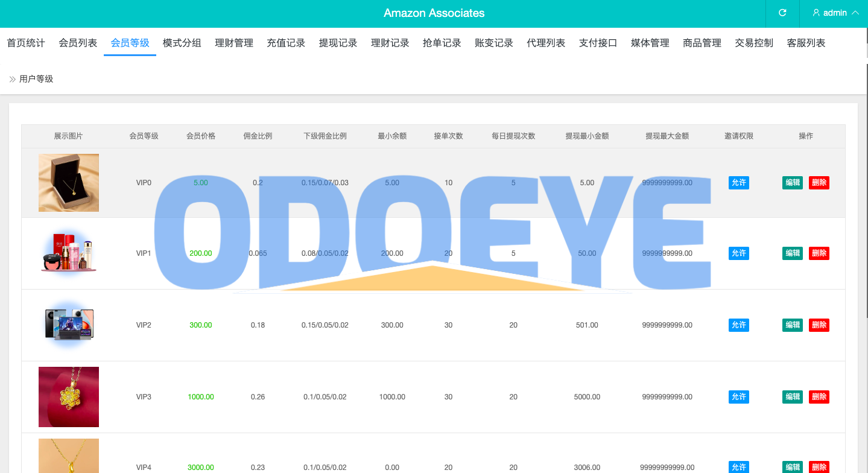Toggle 允许 invite permission for VIP0

point(738,183)
